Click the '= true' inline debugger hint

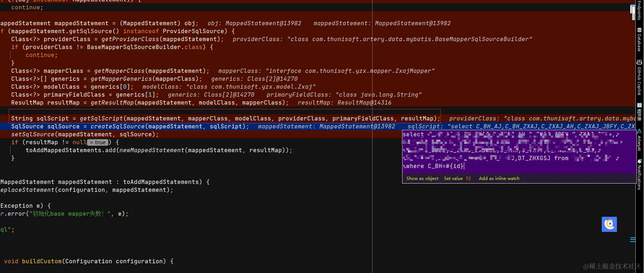pyautogui.click(x=98, y=142)
